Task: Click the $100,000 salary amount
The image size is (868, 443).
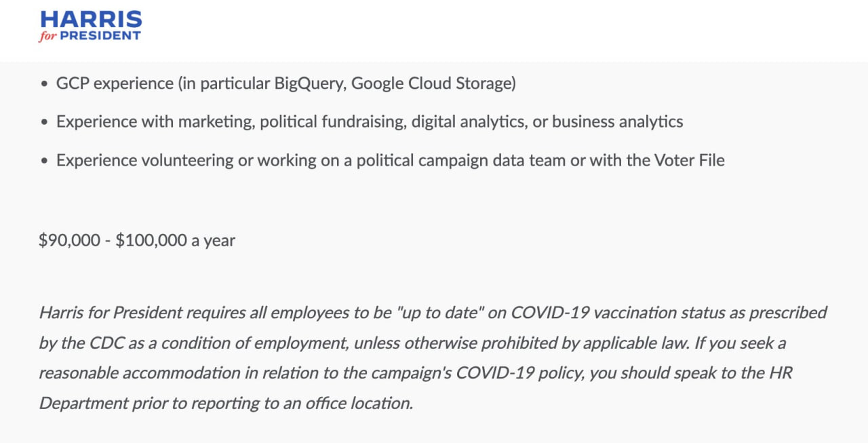Action: [x=151, y=240]
